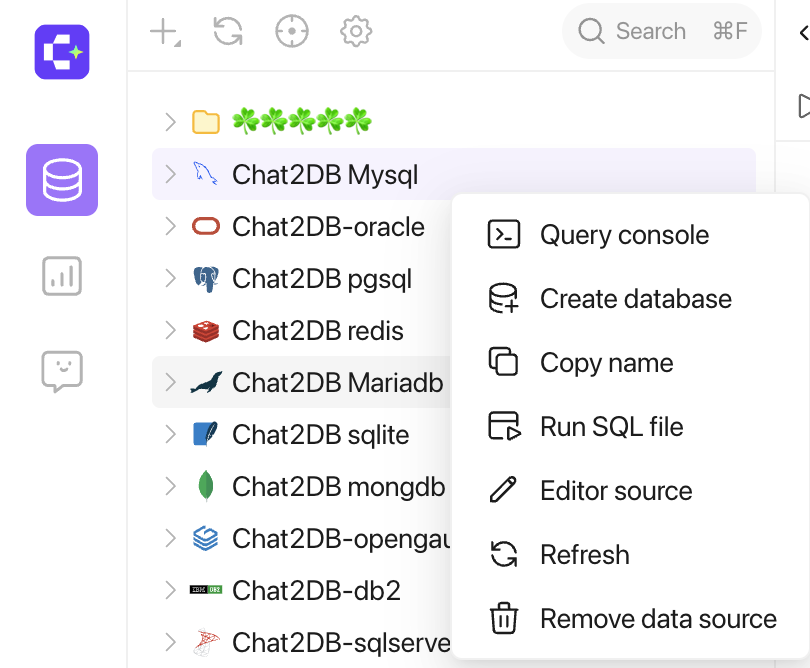Click the locate target crosshair icon

292,32
